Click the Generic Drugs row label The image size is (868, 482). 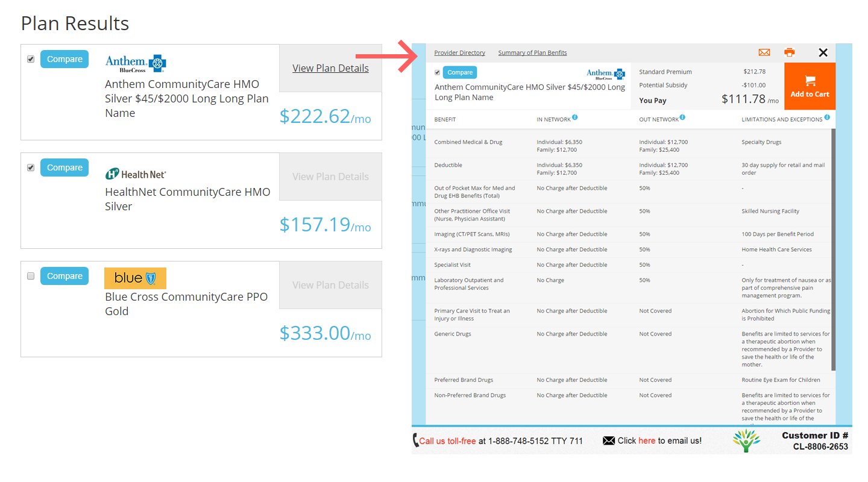(x=453, y=334)
